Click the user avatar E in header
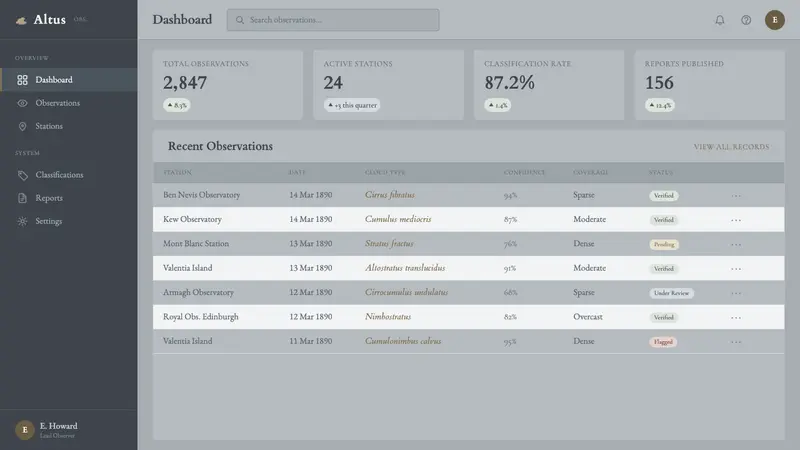 774,20
